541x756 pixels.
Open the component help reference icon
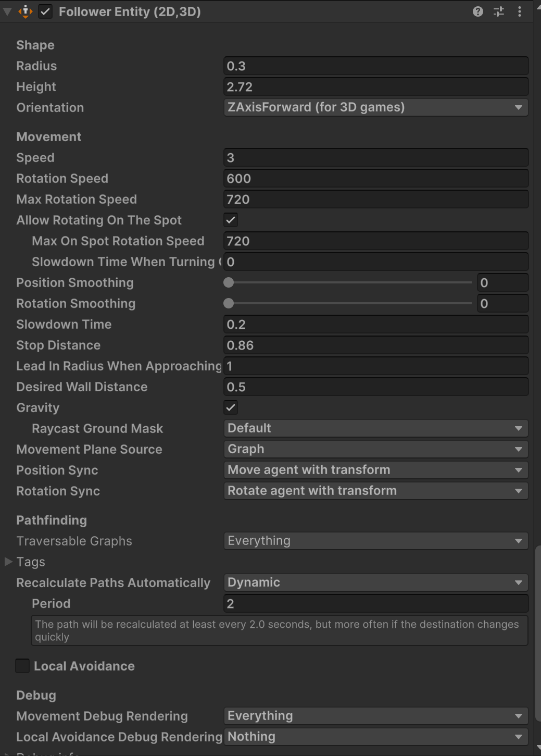(477, 11)
